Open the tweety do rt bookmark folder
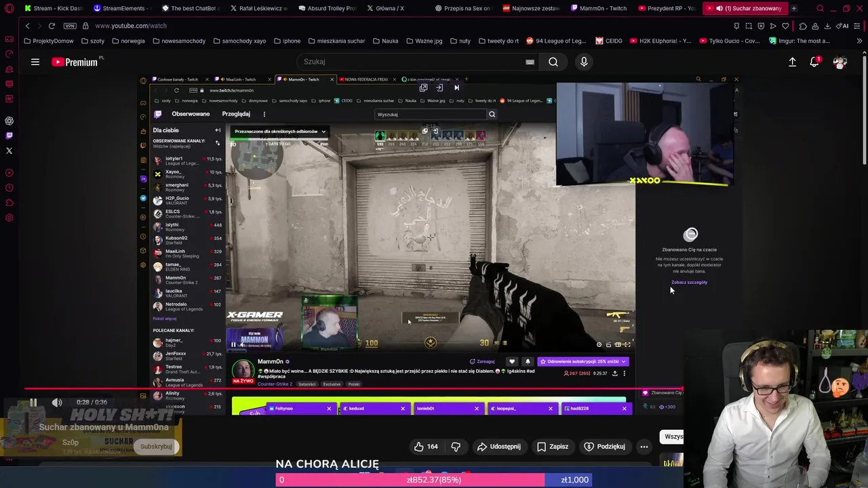 coord(498,41)
